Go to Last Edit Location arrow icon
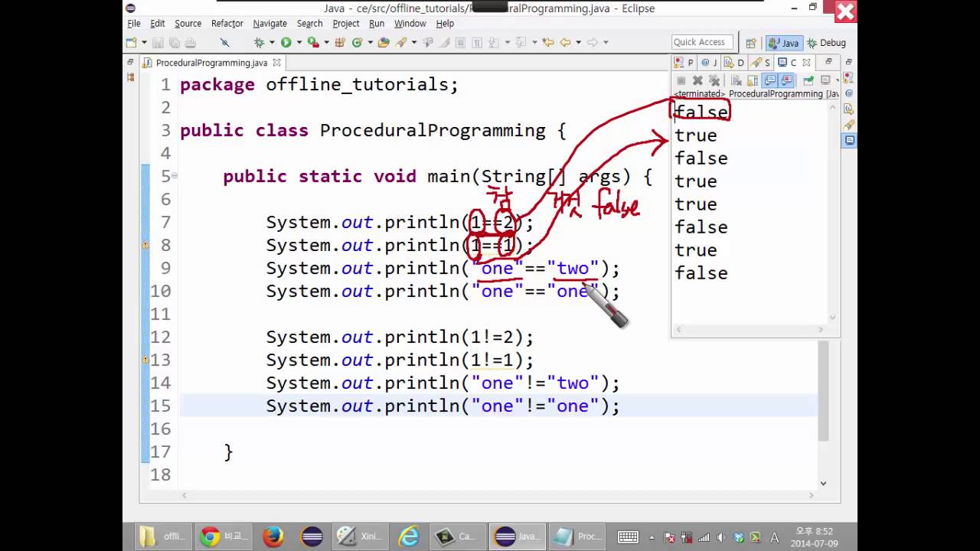The image size is (980, 551). point(547,43)
